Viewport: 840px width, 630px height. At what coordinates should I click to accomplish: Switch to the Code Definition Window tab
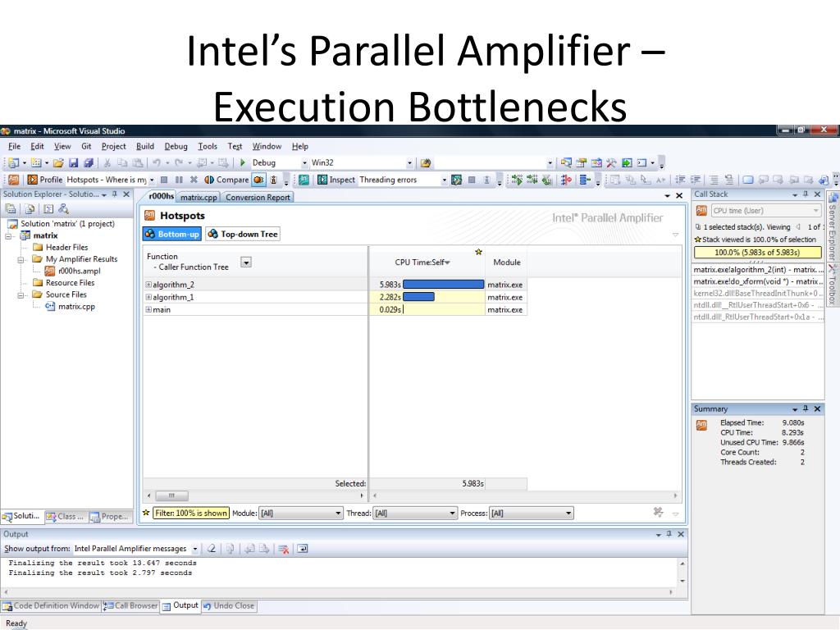pos(52,605)
